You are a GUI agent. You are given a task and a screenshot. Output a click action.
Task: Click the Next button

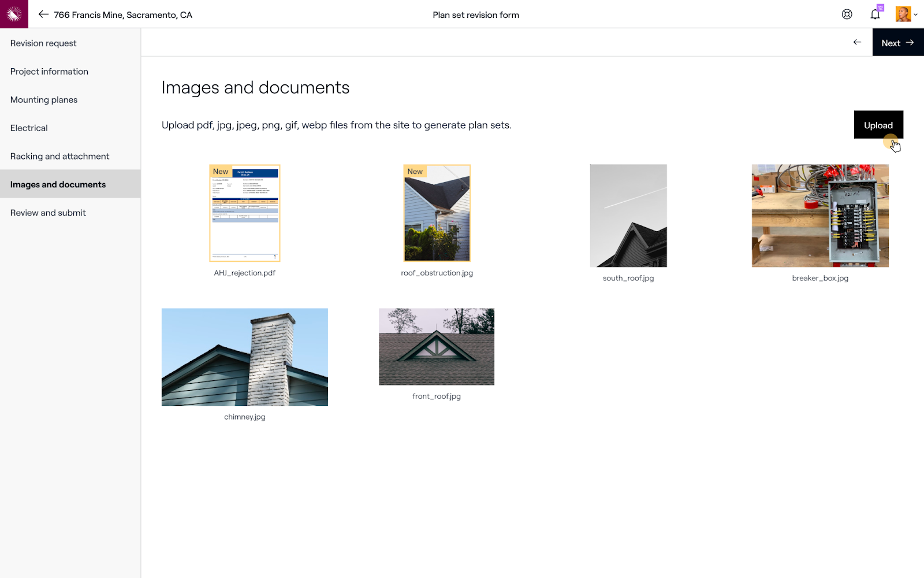coord(897,43)
